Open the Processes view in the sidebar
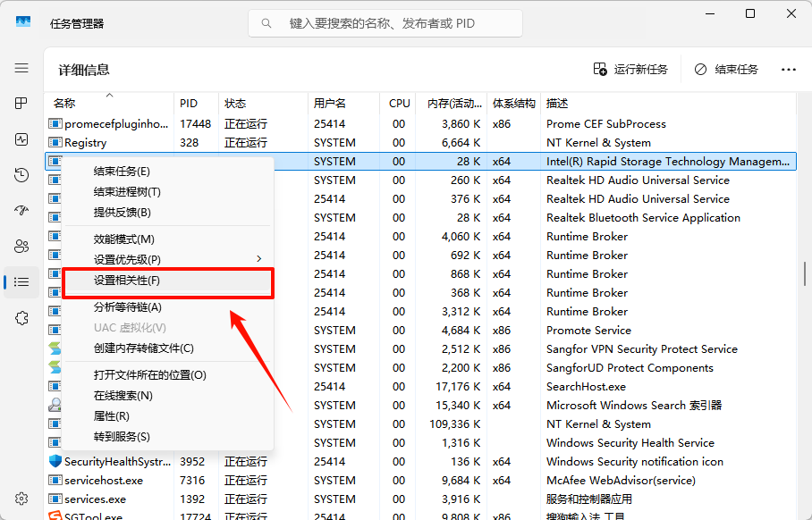812x520 pixels. 21,103
